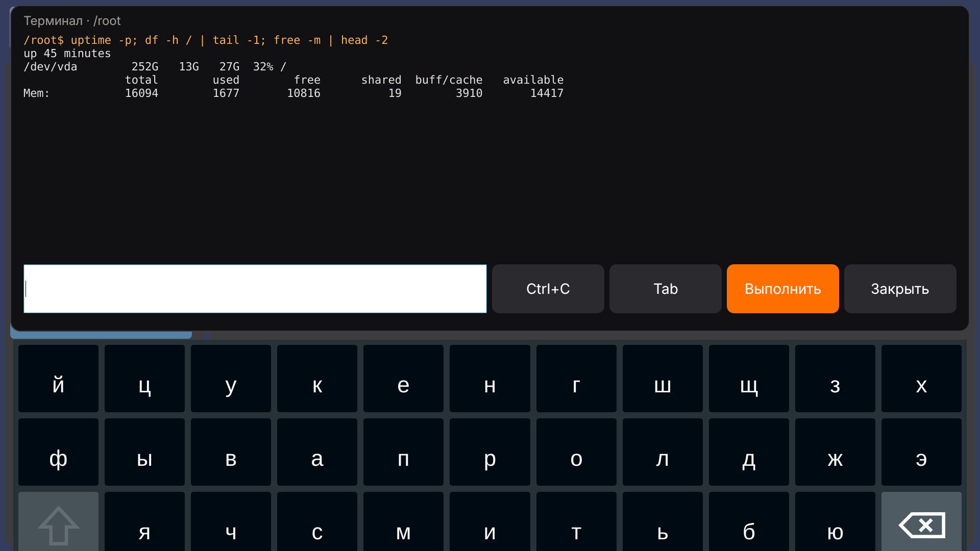Send Ctrl+C to terminal
980x551 pixels.
pyautogui.click(x=548, y=289)
